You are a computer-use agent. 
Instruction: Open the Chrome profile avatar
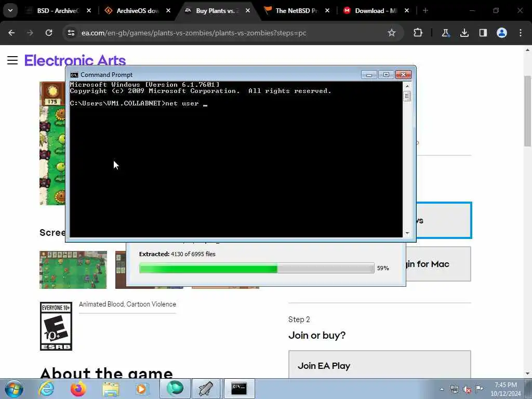coord(502,33)
